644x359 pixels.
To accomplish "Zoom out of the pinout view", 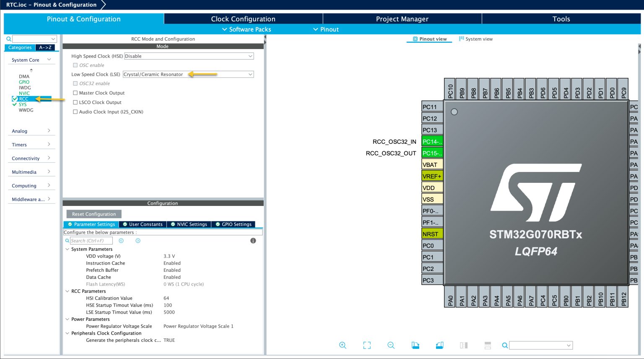I will (x=391, y=345).
